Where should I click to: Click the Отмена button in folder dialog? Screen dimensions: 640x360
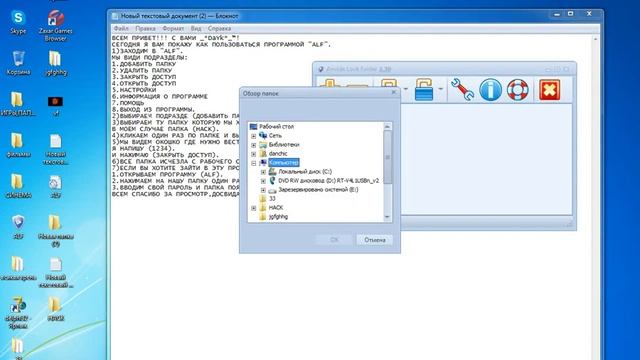point(375,240)
